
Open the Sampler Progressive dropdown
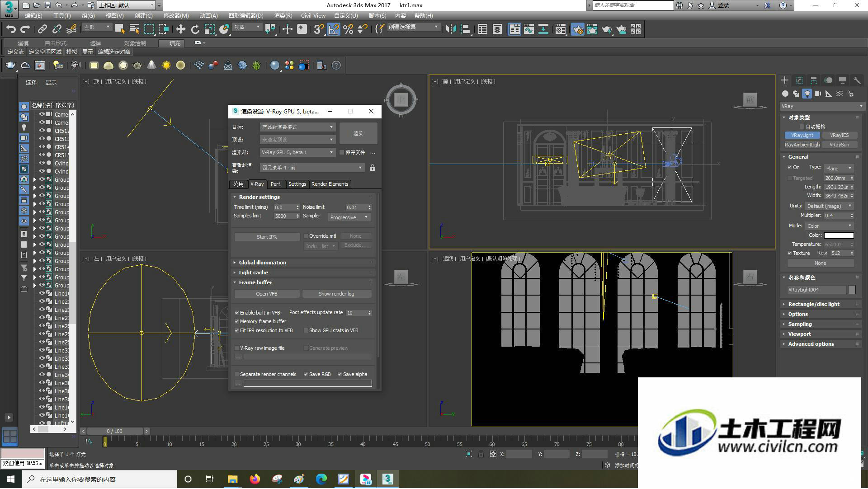349,218
